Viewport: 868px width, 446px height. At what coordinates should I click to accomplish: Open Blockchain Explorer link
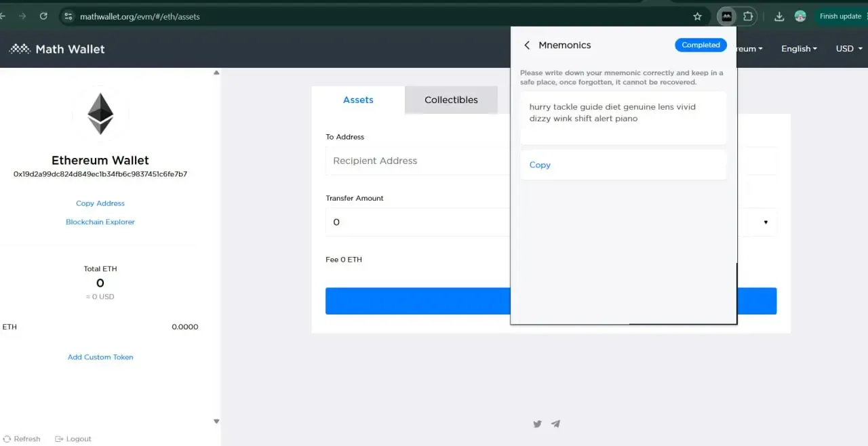pyautogui.click(x=100, y=222)
